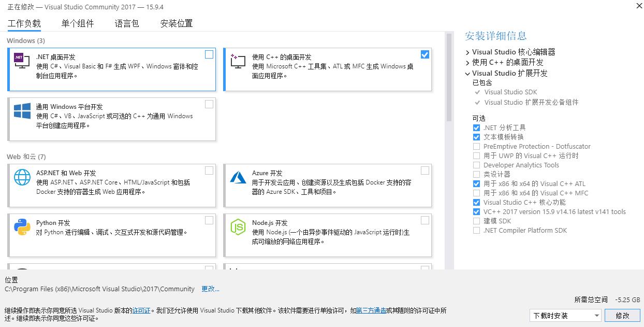Switch to the 单个组件 tab
Screen dimensions: 644x327
tap(78, 23)
